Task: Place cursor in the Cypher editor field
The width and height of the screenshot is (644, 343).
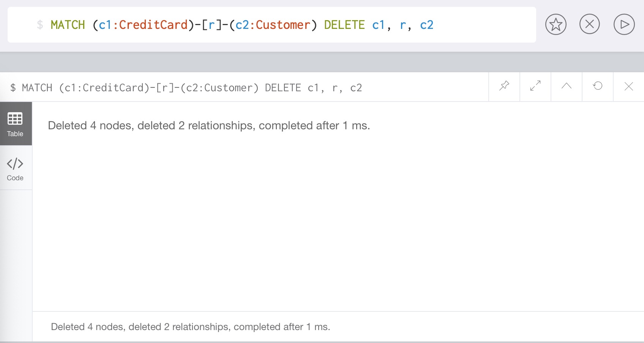Action: coord(266,24)
